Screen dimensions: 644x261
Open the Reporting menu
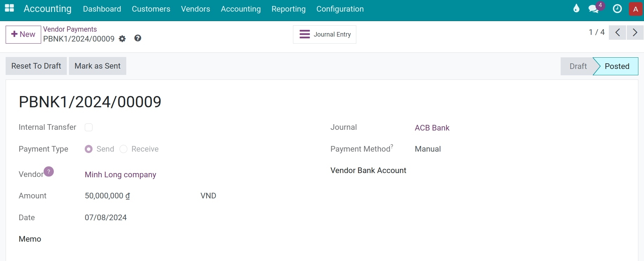(288, 9)
